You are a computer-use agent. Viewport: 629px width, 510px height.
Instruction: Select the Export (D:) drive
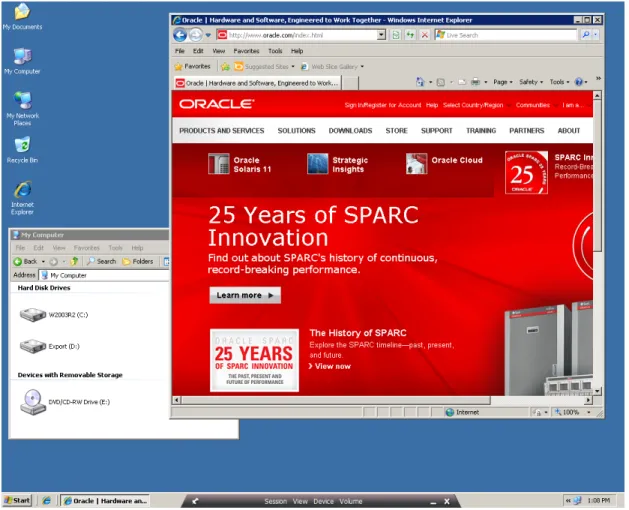50,347
